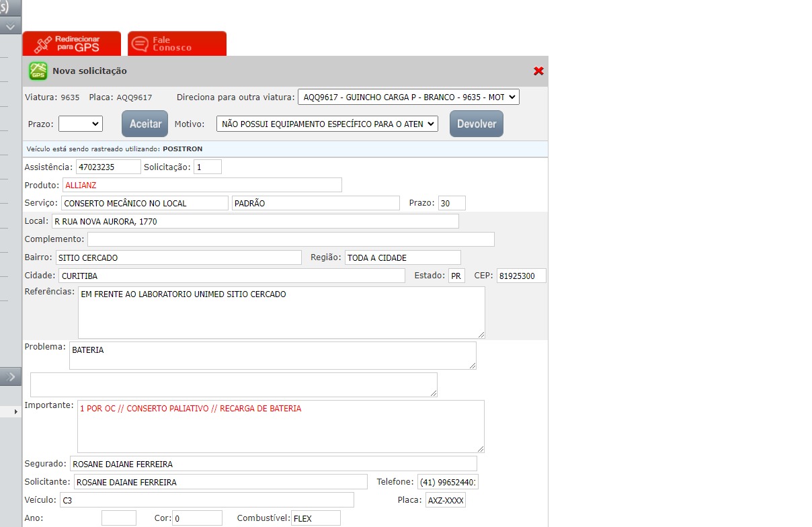Viewport: 812px width, 527px height.
Task: Collapse the left sidebar using the down chevron
Action: click(10, 27)
